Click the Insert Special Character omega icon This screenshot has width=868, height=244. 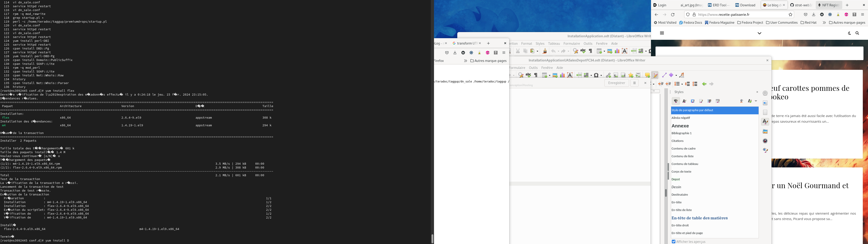pos(597,75)
